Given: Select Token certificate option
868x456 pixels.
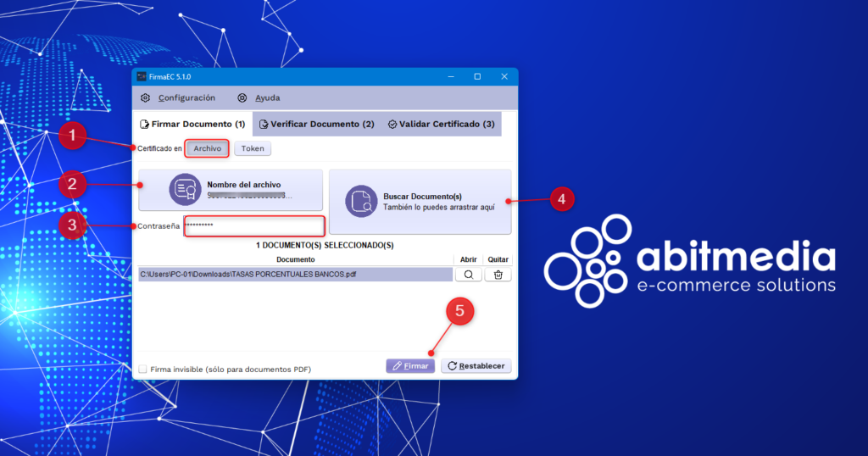Looking at the screenshot, I should [x=253, y=148].
